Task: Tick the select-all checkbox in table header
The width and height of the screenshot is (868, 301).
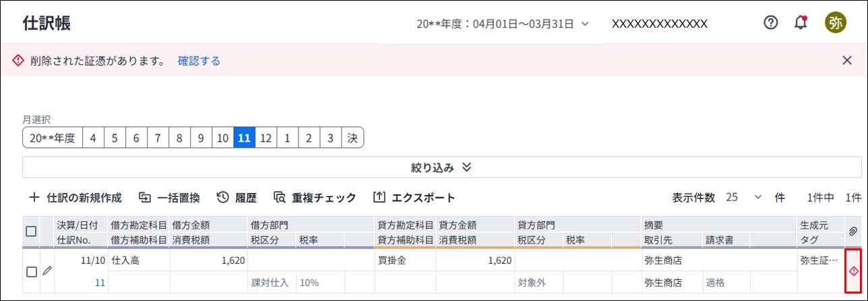Action: [x=31, y=231]
